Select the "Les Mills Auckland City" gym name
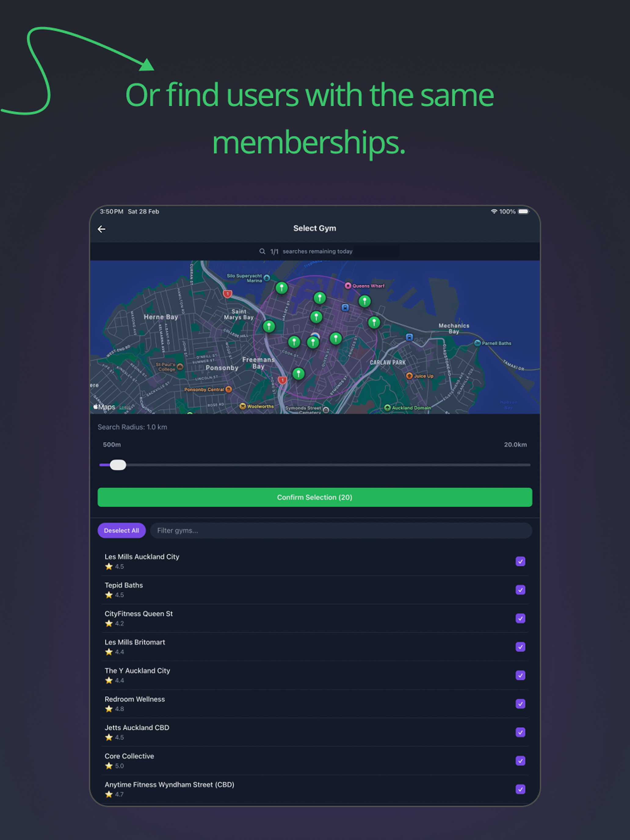Screen dimensions: 630x840 point(142,557)
